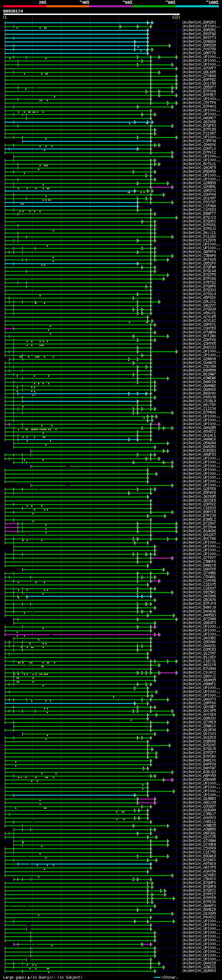This screenshot has width=222, height=980.
Task: Open hit UniRef100_P40602
Action: (x=199, y=917)
